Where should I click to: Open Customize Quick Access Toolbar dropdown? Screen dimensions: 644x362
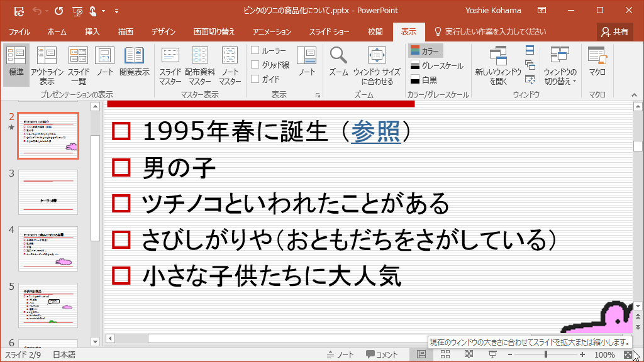coord(116,11)
